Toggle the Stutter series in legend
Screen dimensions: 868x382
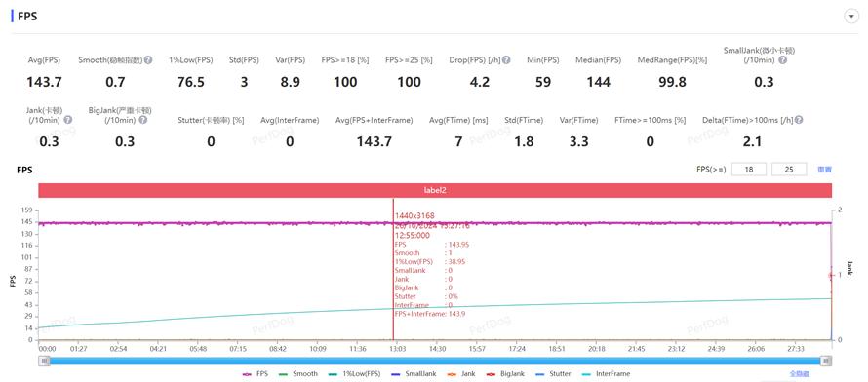(x=552, y=373)
